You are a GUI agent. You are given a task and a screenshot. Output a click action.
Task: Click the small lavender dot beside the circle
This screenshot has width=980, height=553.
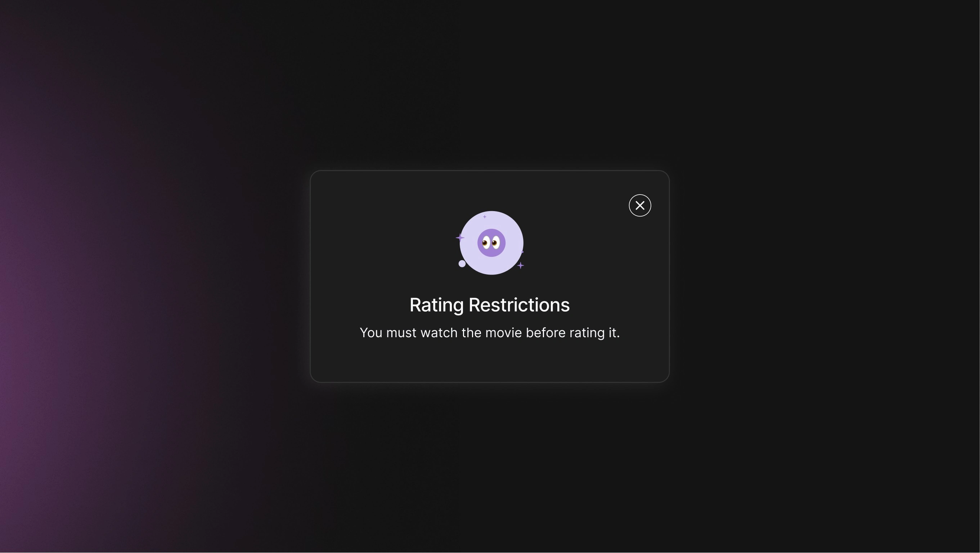(462, 263)
